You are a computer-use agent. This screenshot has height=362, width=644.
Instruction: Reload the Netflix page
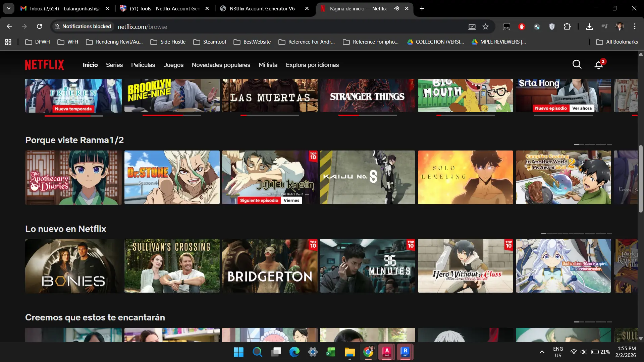click(x=39, y=26)
